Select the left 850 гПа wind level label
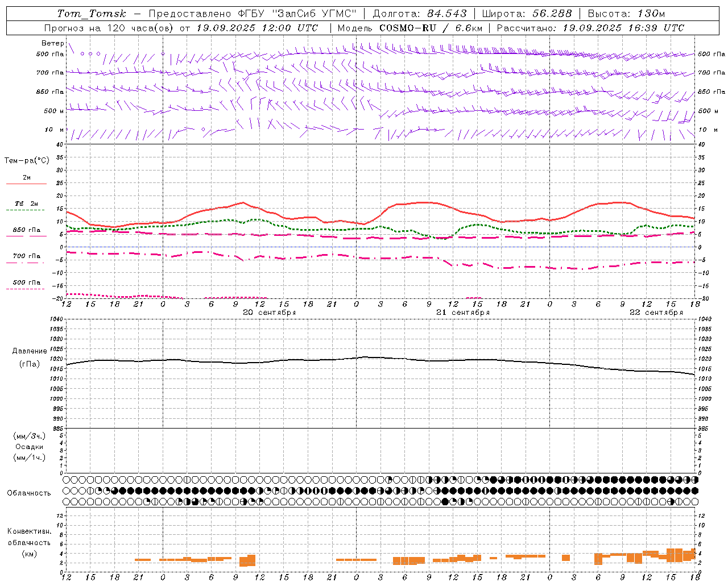This screenshot has width=728, height=582. (x=50, y=92)
